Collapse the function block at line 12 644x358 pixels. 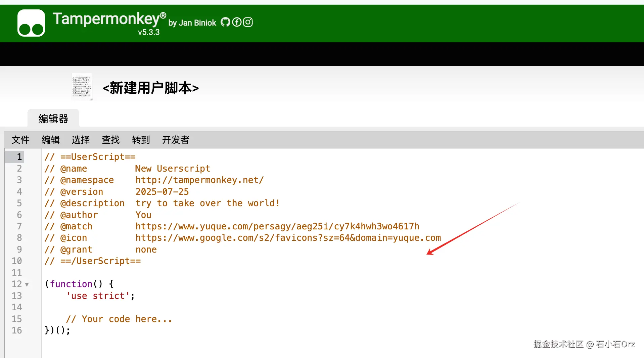(27, 284)
